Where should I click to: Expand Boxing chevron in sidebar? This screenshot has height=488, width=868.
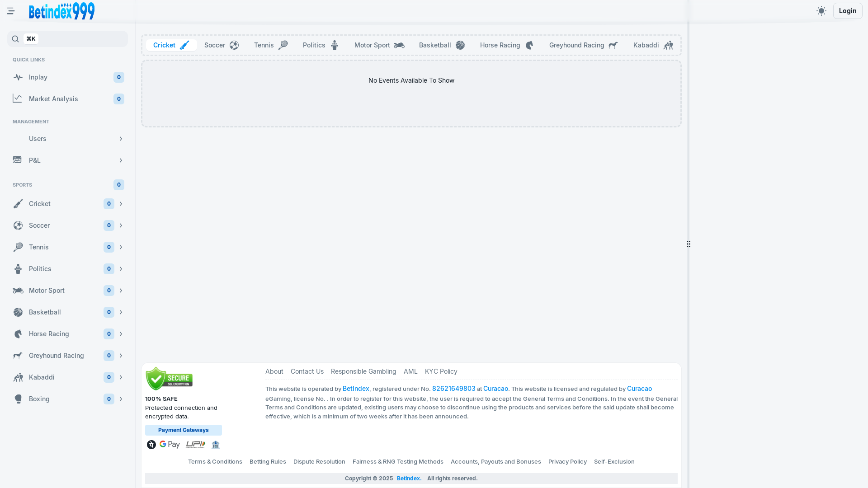121,399
